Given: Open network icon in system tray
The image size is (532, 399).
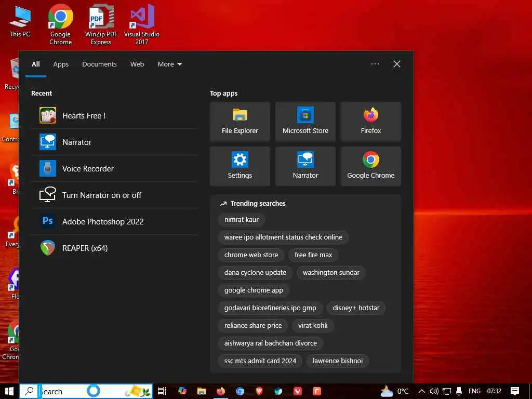Looking at the screenshot, I should [x=446, y=391].
